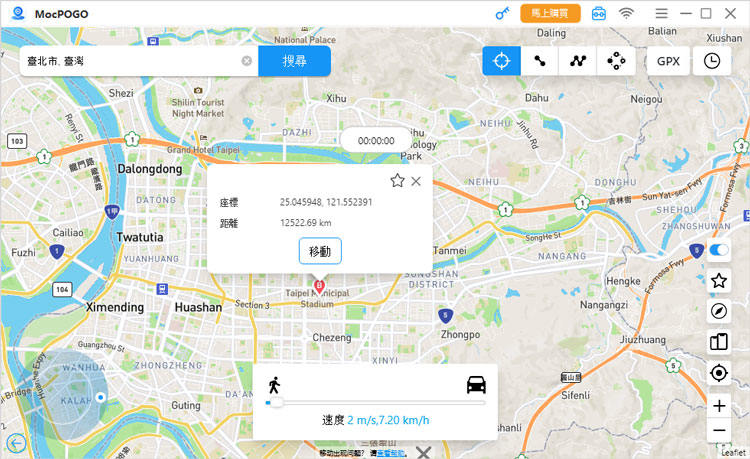Screen dimensions: 750x459
Task: Toggle the blue switch in the right sidebar
Action: pos(718,250)
